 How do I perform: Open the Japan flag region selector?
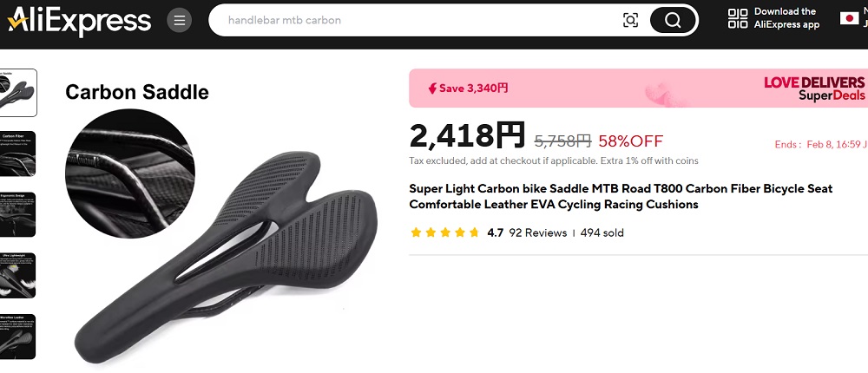click(x=849, y=18)
